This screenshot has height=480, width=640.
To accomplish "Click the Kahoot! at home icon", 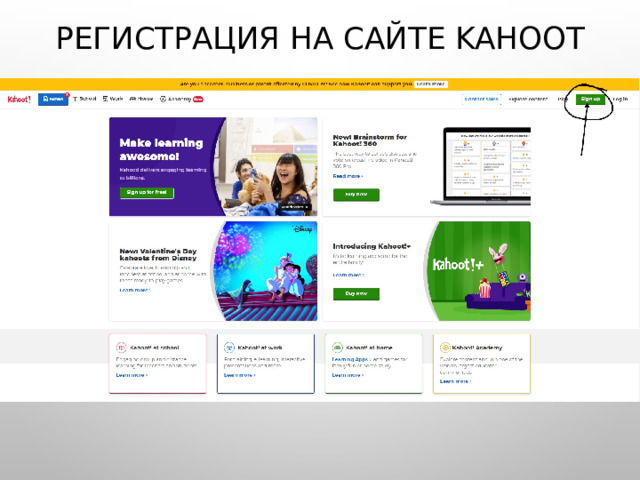I will (337, 347).
